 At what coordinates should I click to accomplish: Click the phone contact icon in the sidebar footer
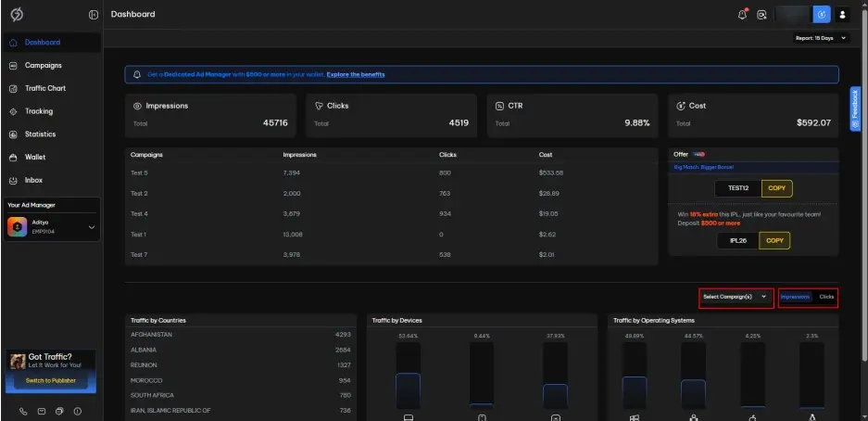pyautogui.click(x=23, y=411)
